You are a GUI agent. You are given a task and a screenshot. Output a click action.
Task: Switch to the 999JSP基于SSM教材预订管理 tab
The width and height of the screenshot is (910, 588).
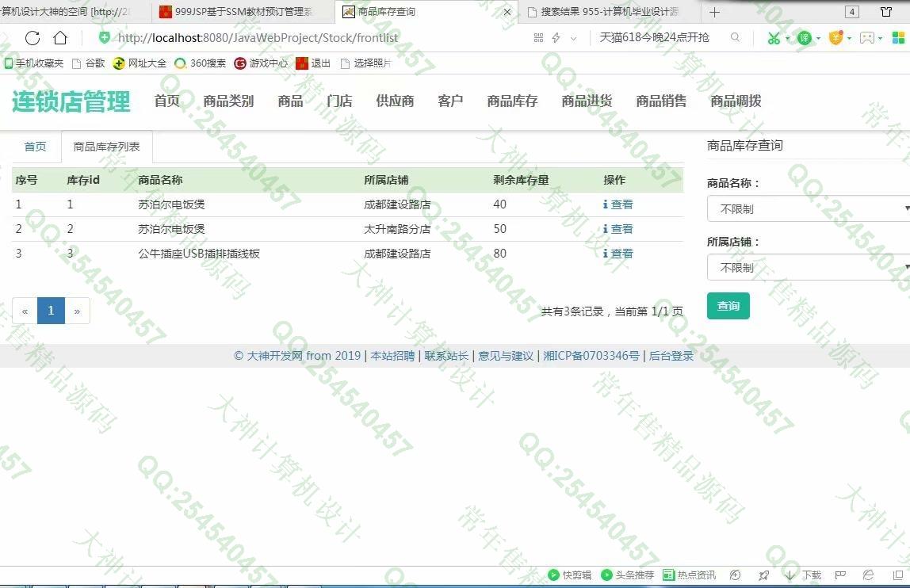[243, 12]
